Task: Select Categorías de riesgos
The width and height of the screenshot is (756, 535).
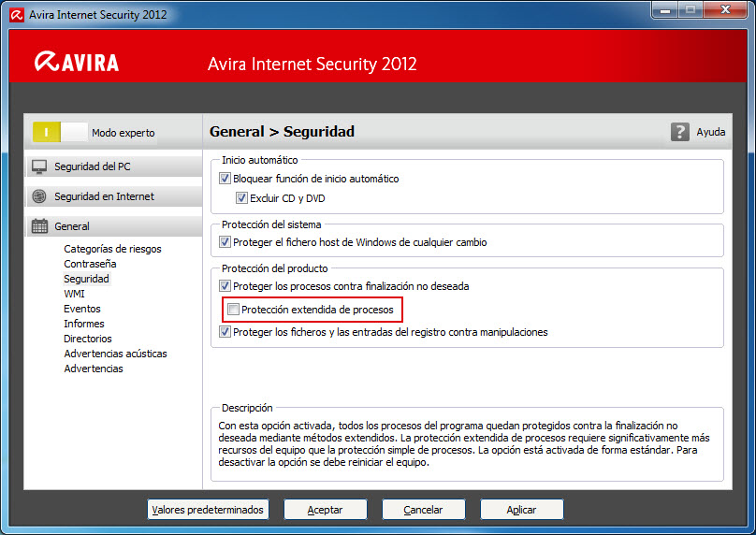Action: point(112,249)
